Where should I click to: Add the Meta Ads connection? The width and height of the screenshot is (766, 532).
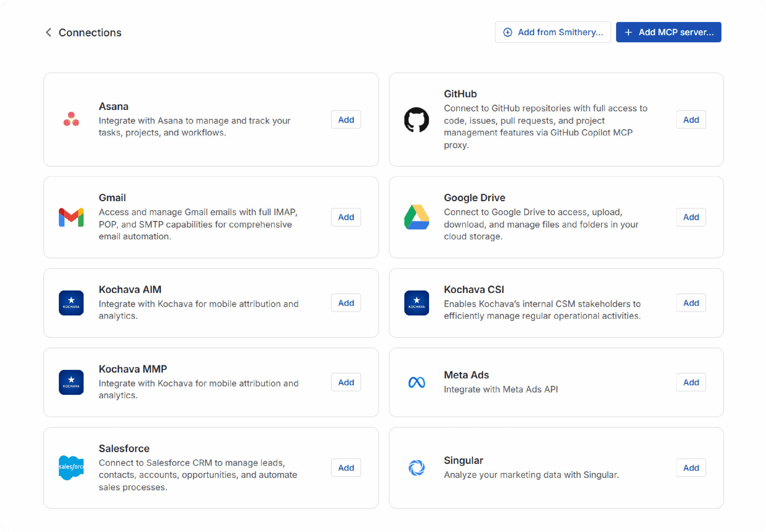point(691,382)
